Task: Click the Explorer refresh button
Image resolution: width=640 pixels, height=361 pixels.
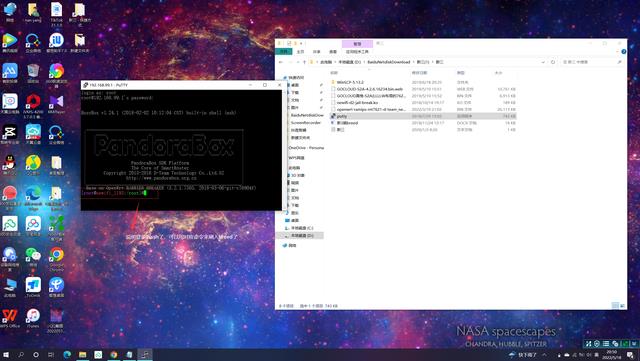Action: tap(553, 62)
